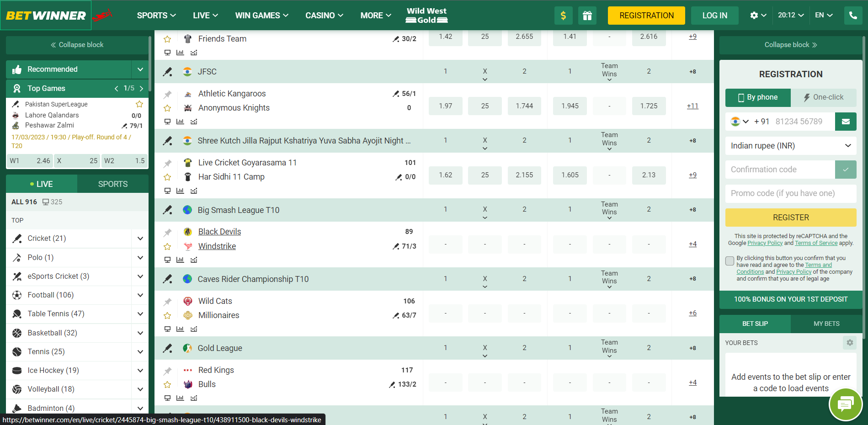This screenshot has width=868, height=425.
Task: Pin the Athletic Kangaroos match
Action: pyautogui.click(x=168, y=94)
